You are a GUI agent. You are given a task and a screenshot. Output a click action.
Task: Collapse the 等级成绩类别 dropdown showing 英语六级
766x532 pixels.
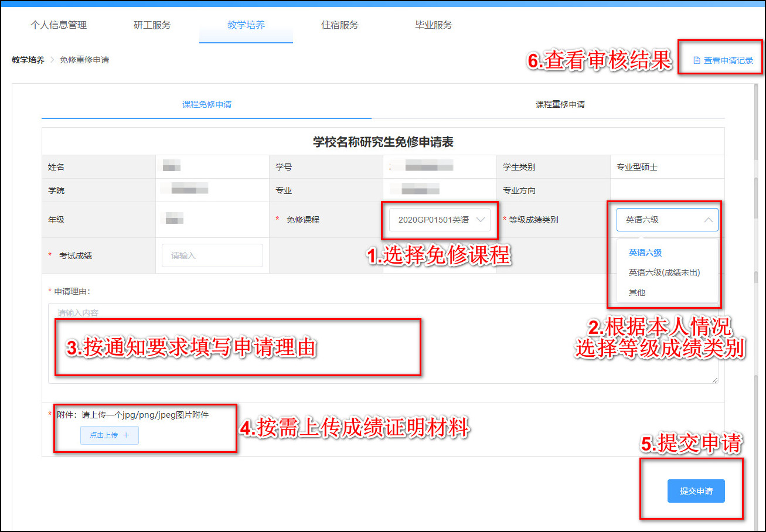(667, 220)
